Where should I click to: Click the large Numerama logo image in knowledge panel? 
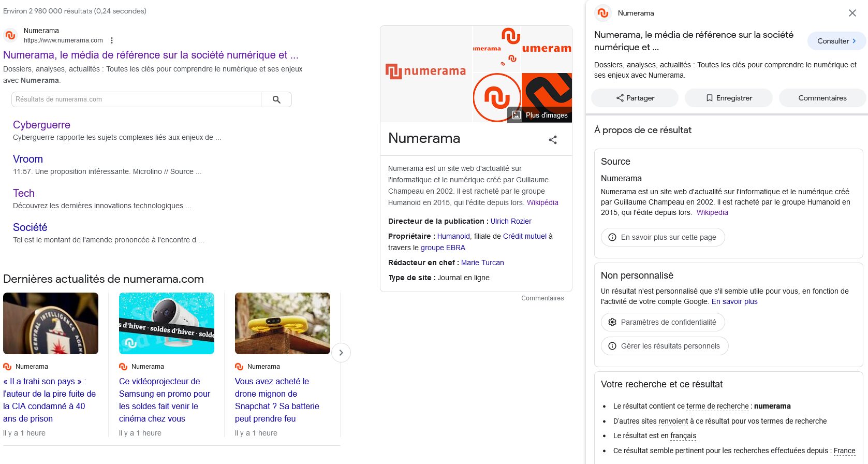426,74
